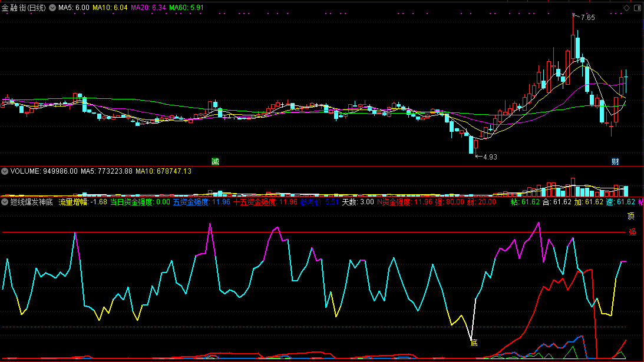644x362 pixels.
Task: Click the 流量增幅: -1.68 value
Action: pos(82,202)
